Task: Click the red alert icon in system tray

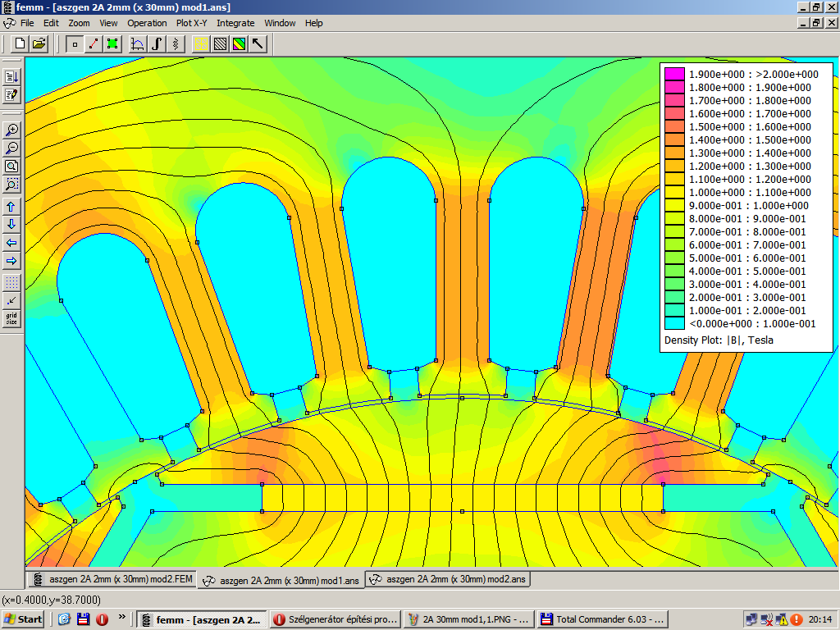Action: [796, 620]
